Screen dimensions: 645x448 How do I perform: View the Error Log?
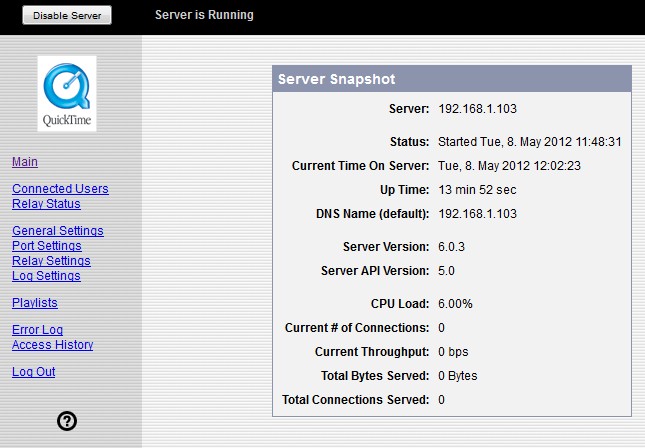point(37,330)
